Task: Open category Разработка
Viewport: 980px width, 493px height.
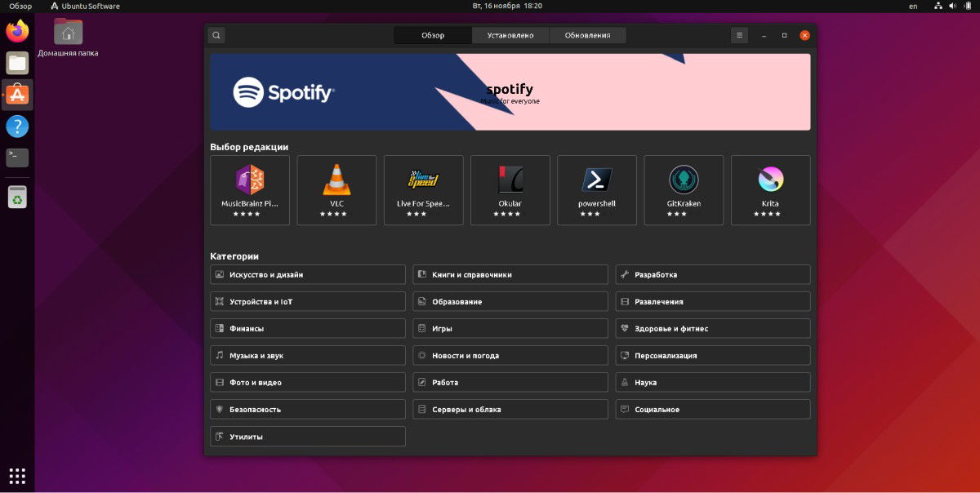Action: pyautogui.click(x=713, y=274)
